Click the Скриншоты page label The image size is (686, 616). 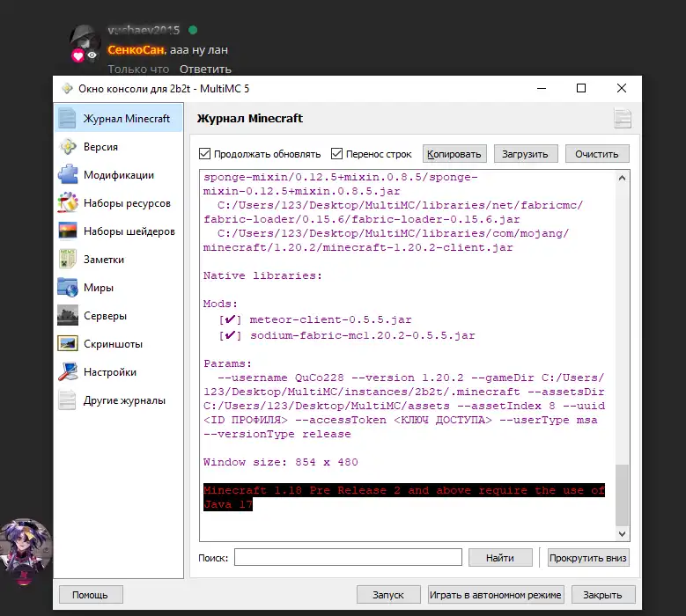pos(113,344)
